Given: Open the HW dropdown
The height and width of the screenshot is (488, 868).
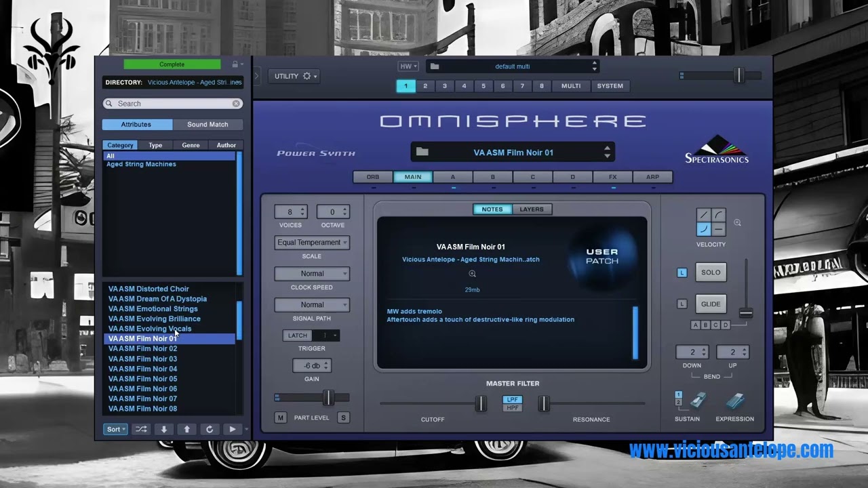Looking at the screenshot, I should click(408, 66).
